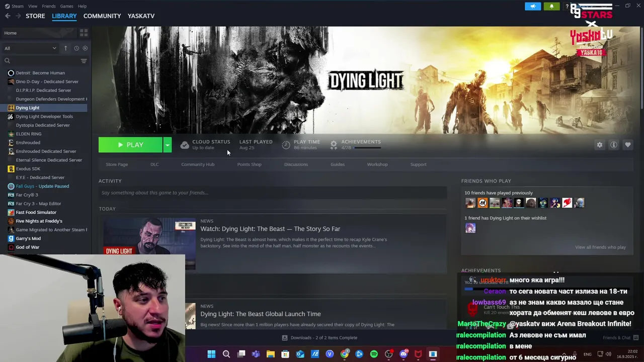This screenshot has width=644, height=362.
Task: Click the Cloud Status checkmark icon
Action: tap(185, 145)
